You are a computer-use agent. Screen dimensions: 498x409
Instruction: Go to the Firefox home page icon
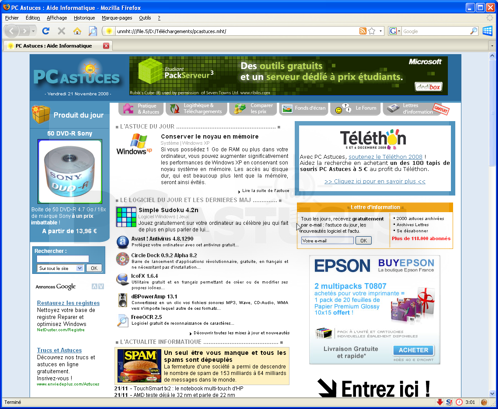point(77,31)
